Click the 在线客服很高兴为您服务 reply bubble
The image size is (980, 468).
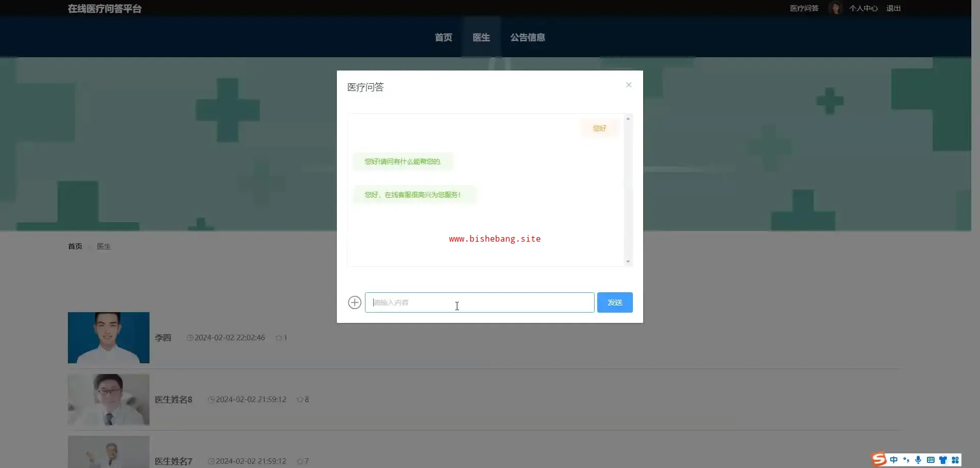coord(414,195)
